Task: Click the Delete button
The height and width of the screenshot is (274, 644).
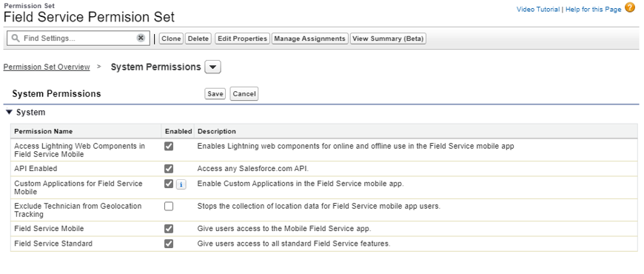Action: [198, 39]
